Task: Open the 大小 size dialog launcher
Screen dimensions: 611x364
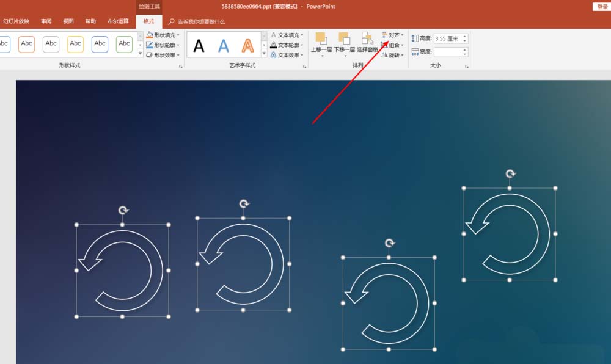Action: point(467,67)
